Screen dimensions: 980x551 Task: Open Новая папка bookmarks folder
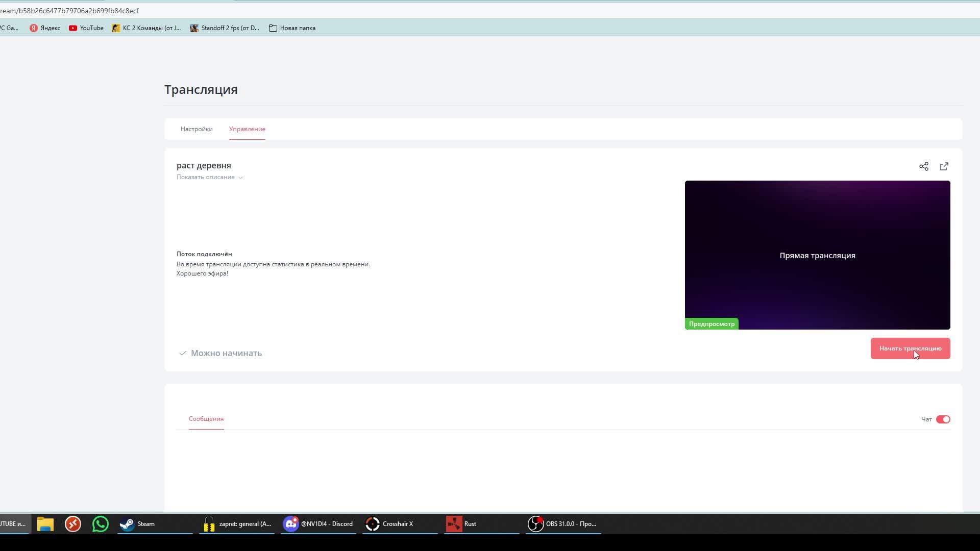coord(292,28)
